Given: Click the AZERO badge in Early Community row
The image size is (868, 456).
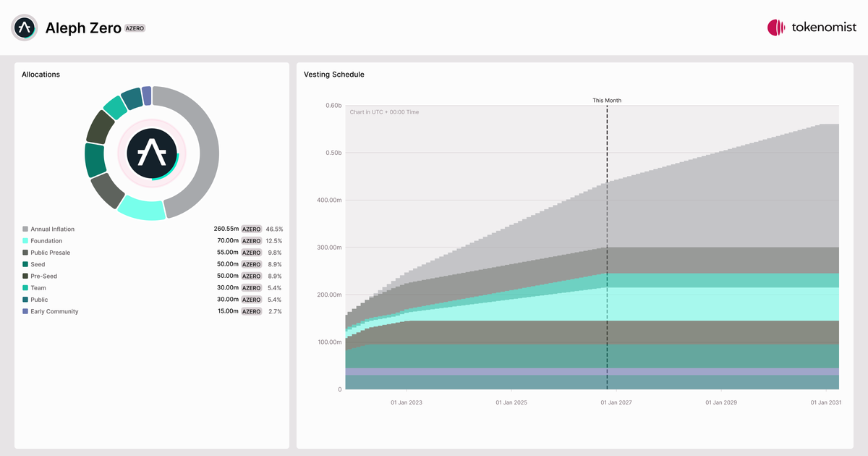Looking at the screenshot, I should click(251, 311).
